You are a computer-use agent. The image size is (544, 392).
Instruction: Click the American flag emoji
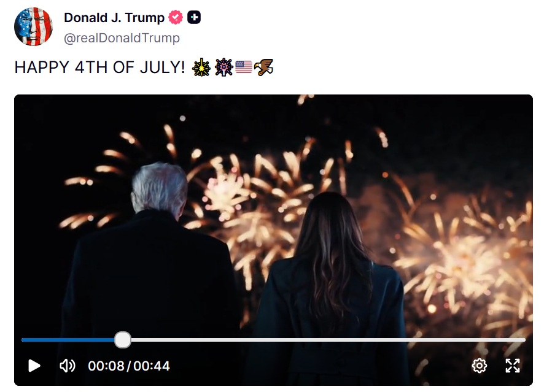[x=244, y=67]
